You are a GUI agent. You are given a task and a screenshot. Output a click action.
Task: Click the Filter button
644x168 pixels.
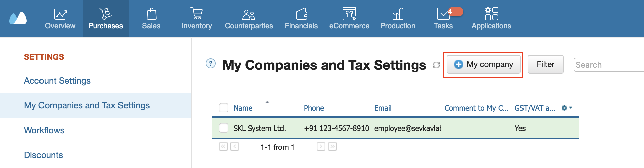pos(545,64)
